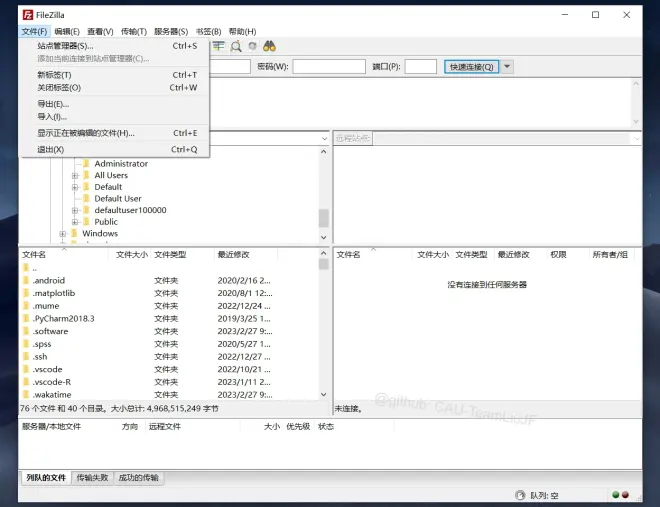Sort remote list by 所有者/组 column
The image size is (660, 507).
coord(610,255)
